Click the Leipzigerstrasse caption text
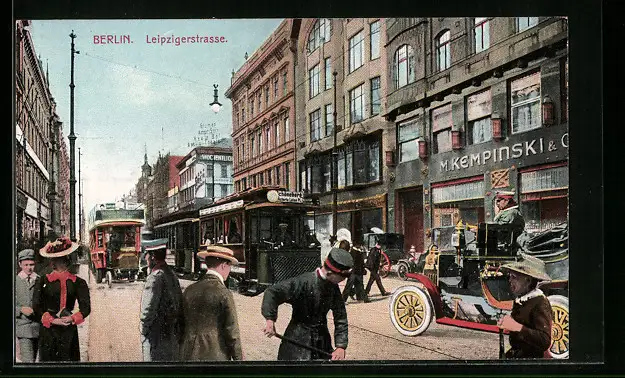 point(187,39)
